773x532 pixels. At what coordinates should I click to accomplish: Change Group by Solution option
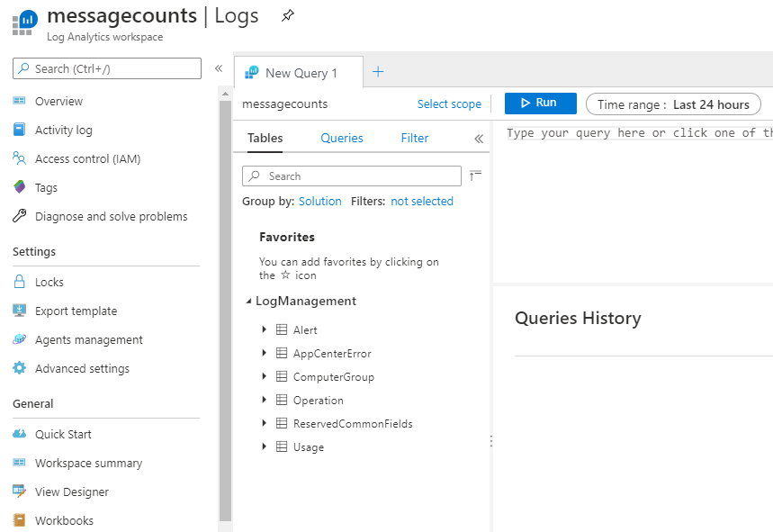[x=320, y=201]
